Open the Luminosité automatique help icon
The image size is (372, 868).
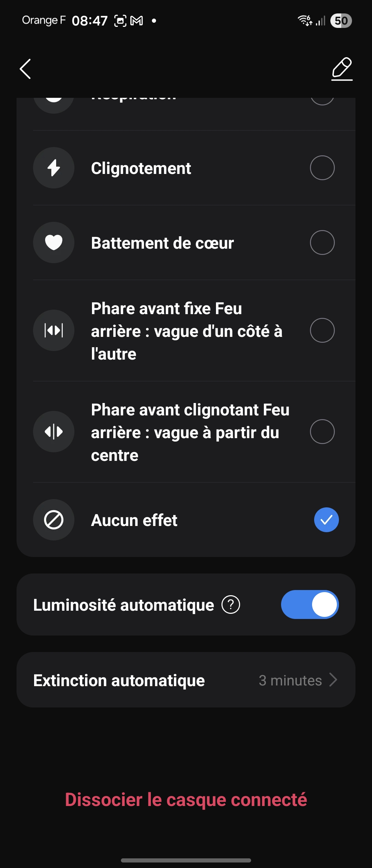pyautogui.click(x=231, y=604)
